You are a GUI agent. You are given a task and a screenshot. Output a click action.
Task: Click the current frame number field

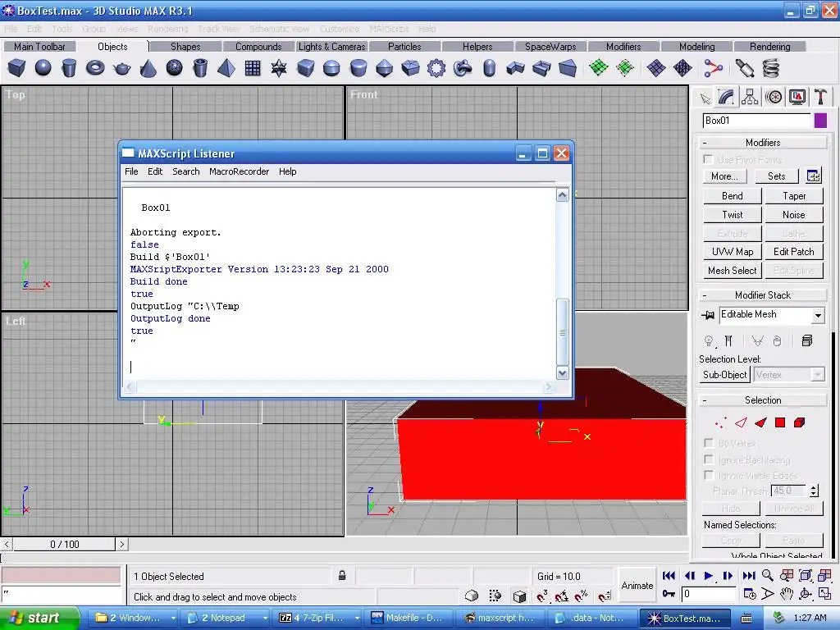tap(708, 594)
